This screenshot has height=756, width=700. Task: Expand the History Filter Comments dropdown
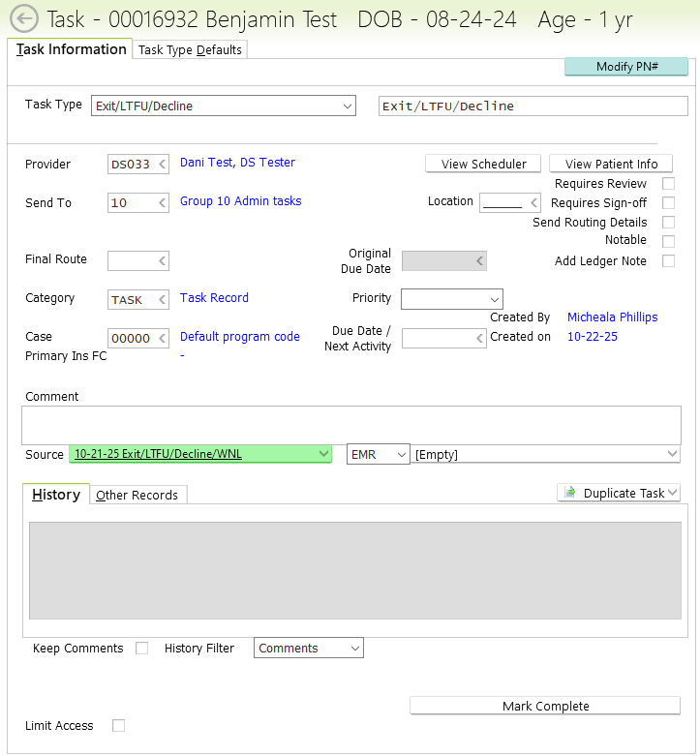354,649
